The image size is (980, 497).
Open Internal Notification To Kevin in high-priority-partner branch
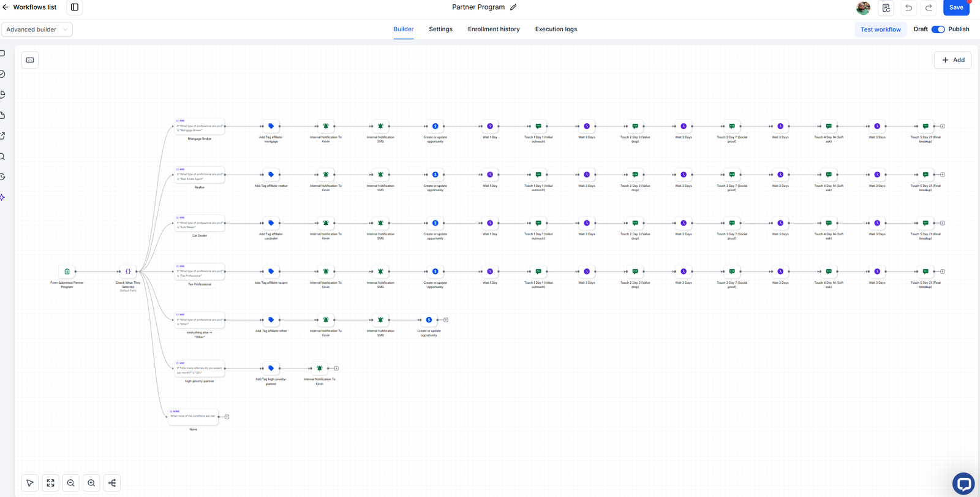319,368
